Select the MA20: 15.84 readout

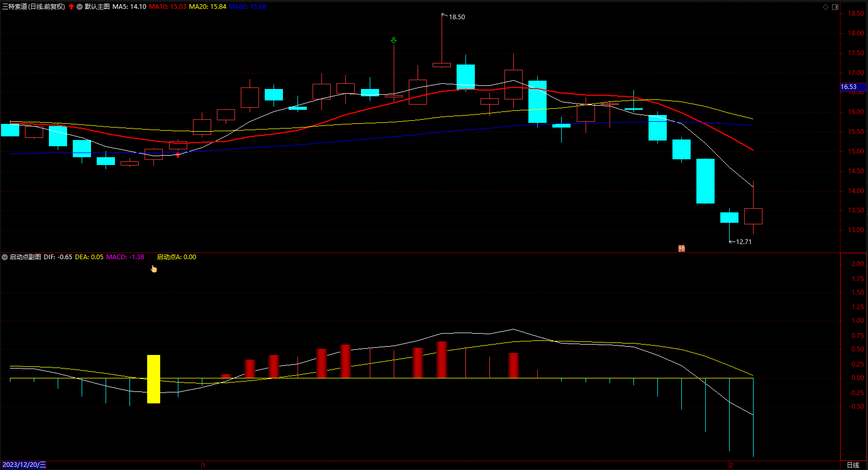coord(208,7)
